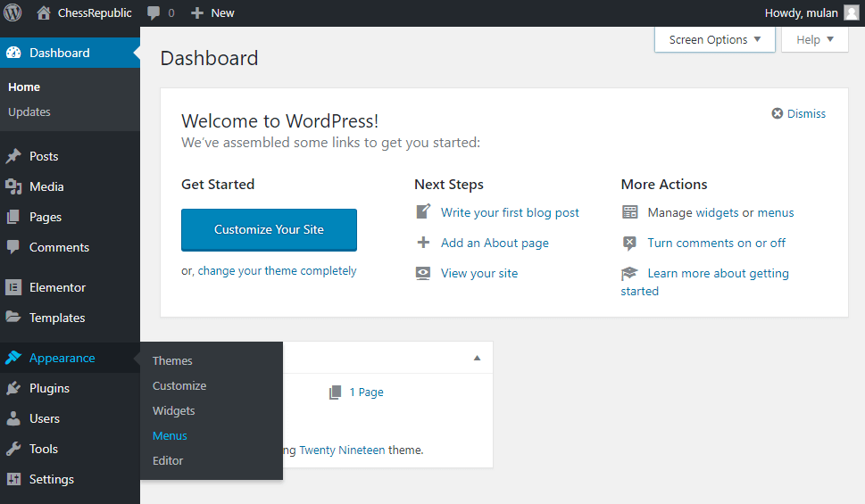Open change your theme completely link
This screenshot has height=504, width=865.
[277, 271]
